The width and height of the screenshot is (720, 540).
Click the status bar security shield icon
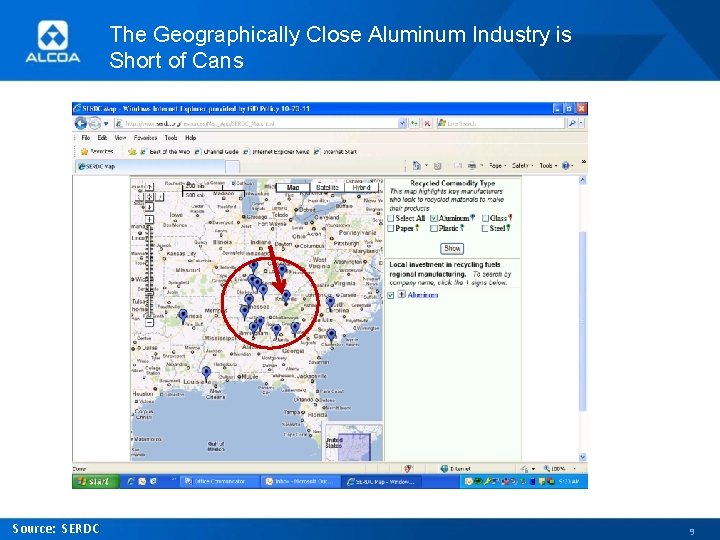point(407,469)
